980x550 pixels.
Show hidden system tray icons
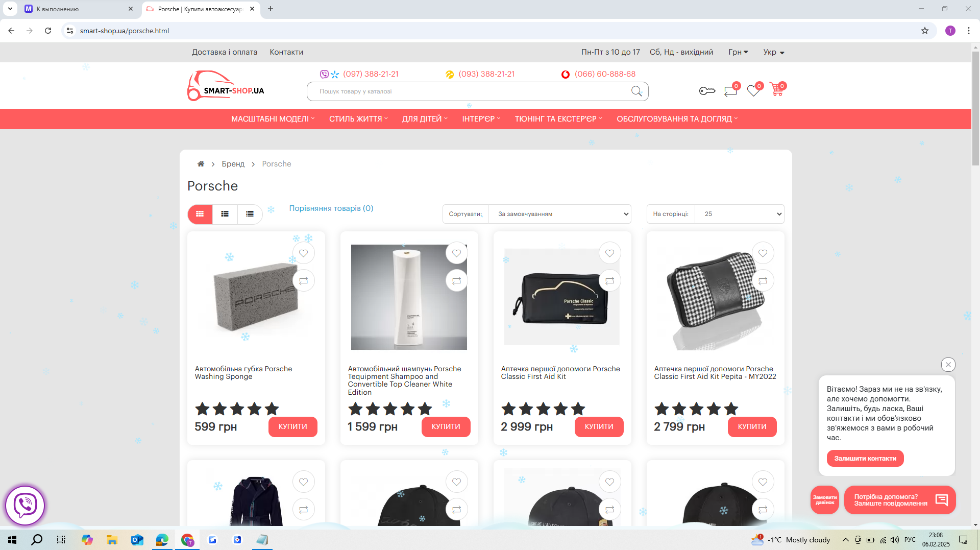(846, 540)
